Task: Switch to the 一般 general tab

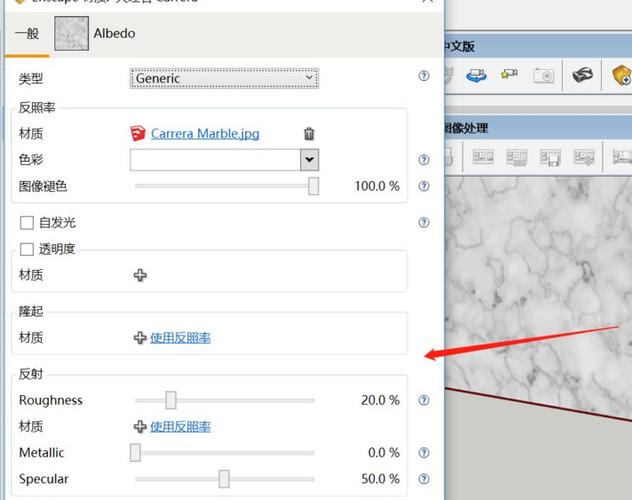Action: [27, 33]
